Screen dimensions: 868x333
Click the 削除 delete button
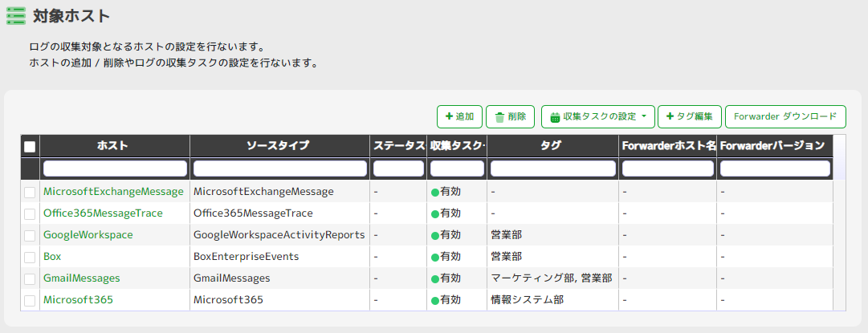pos(510,116)
